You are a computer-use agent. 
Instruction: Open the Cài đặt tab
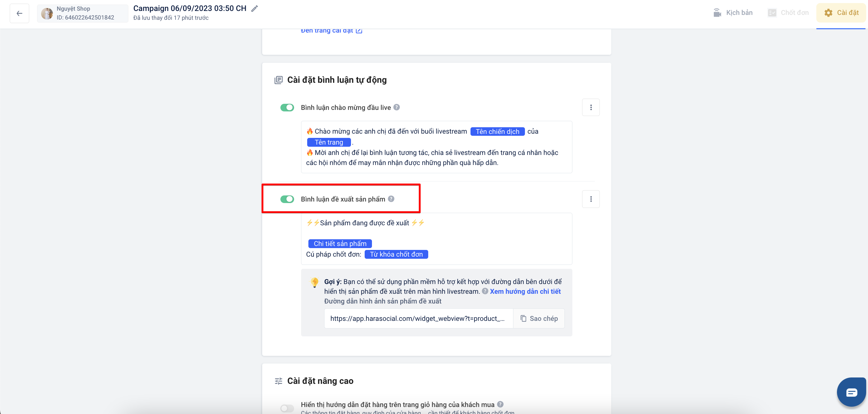(x=841, y=13)
